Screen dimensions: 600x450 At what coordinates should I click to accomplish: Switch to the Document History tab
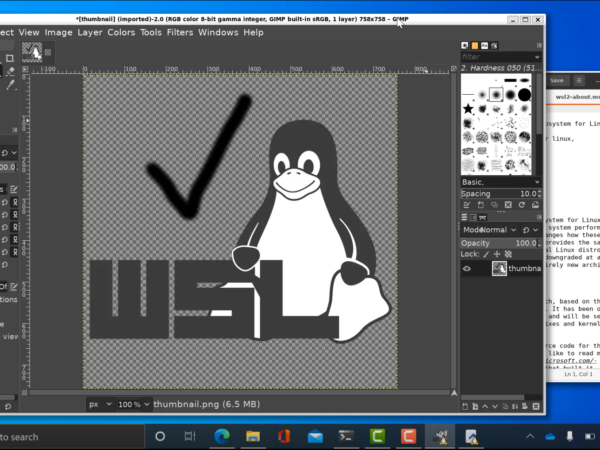pos(494,46)
